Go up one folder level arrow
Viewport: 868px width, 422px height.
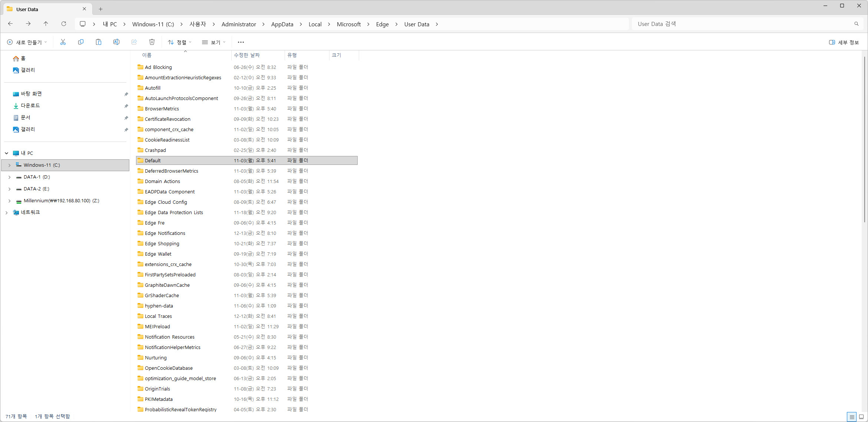pos(46,24)
